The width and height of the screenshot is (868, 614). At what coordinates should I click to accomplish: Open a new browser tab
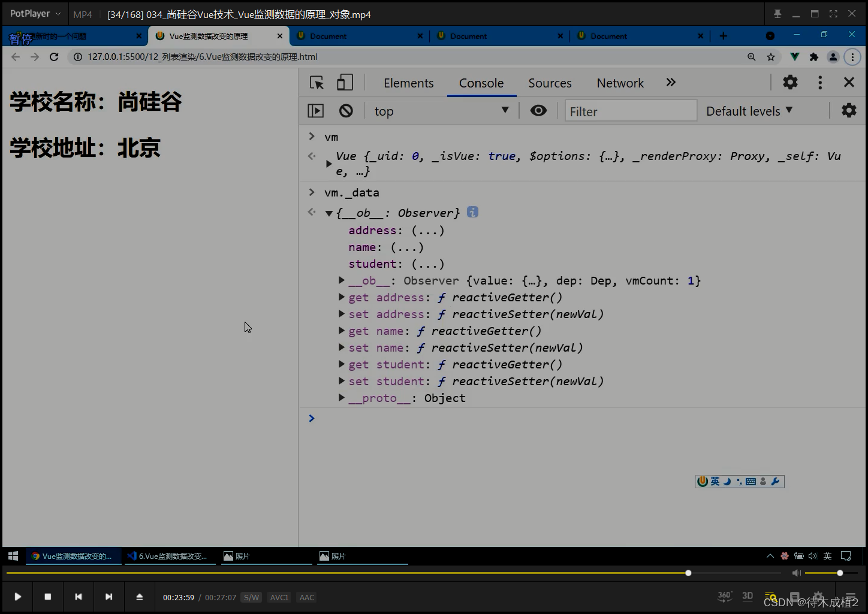click(x=723, y=36)
